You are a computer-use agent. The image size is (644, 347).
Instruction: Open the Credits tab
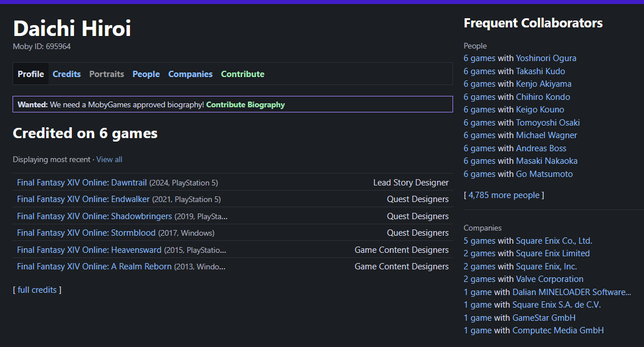click(x=67, y=74)
